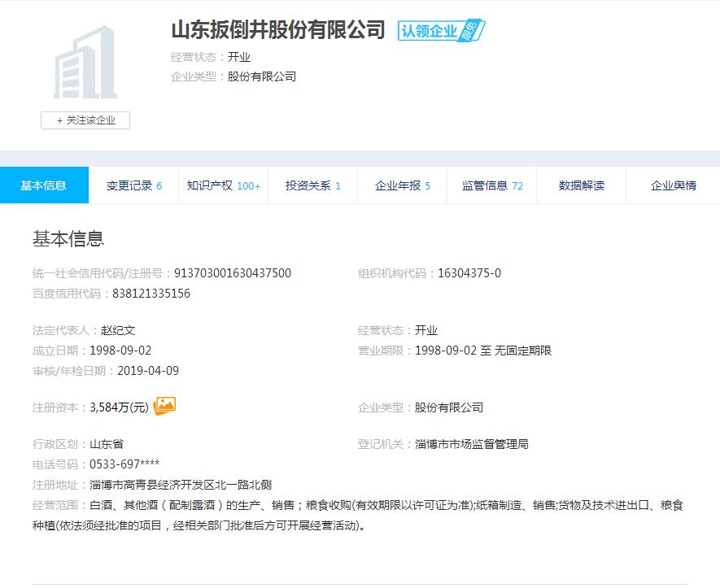The height and width of the screenshot is (588, 720).
Task: Click 股份有限公司 under the company title
Action: 262,76
